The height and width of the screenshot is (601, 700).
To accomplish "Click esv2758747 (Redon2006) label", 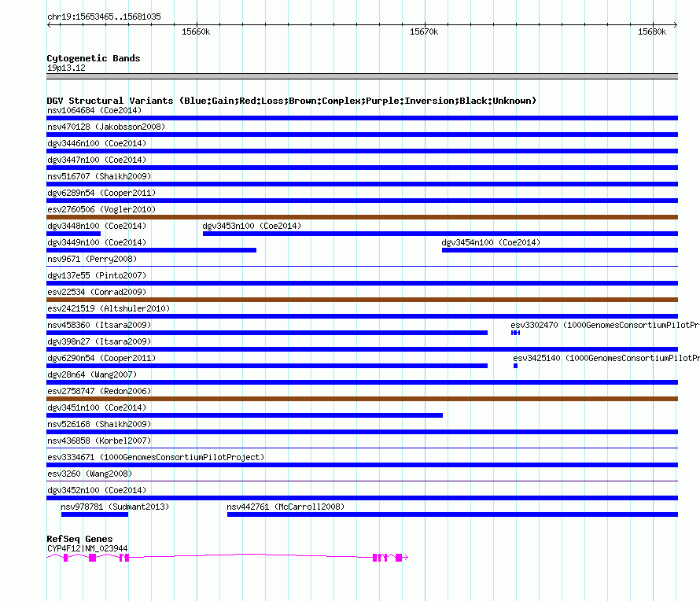I will coord(99,391).
